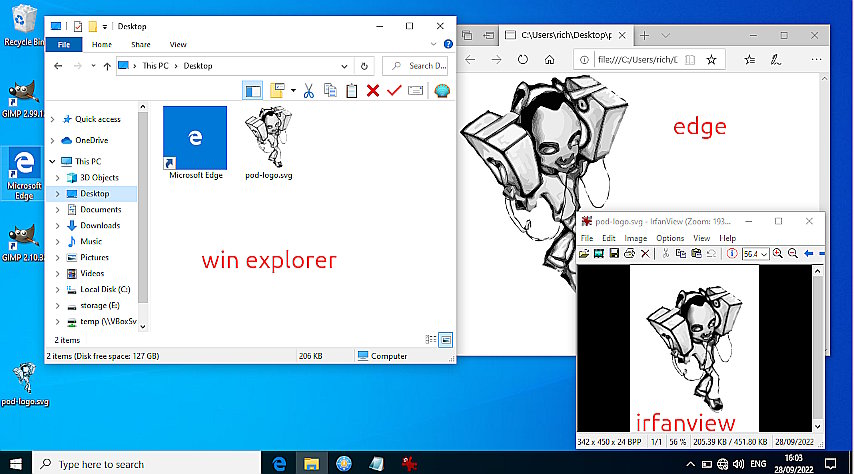The image size is (854, 474).
Task: Click the Edge back arrow
Action: click(x=471, y=59)
